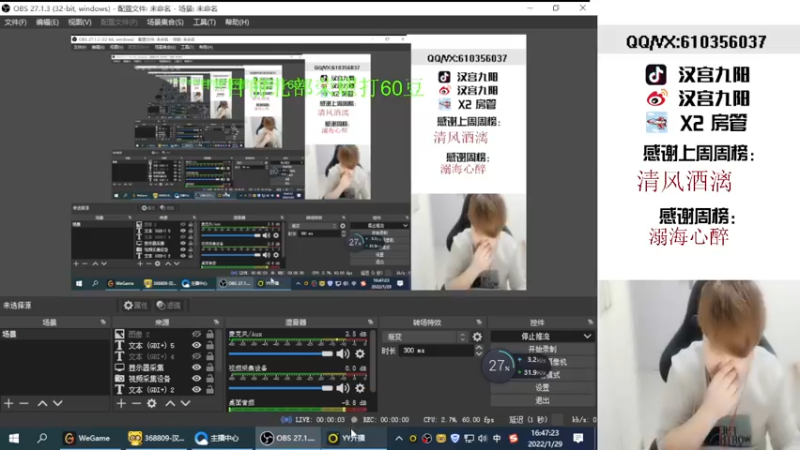The image size is (800, 450).
Task: Click the 时长 300 ms duration field
Action: (437, 351)
